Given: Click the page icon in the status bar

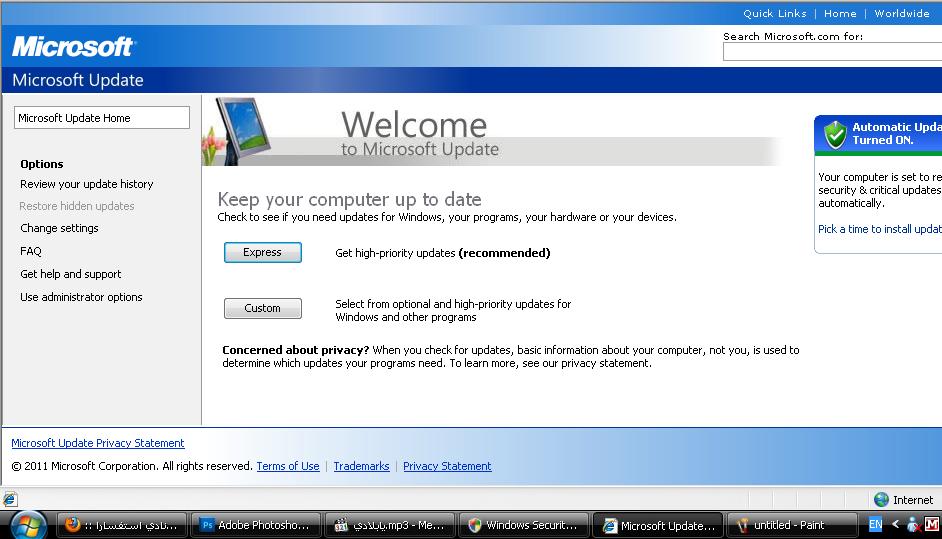Looking at the screenshot, I should tap(10, 499).
